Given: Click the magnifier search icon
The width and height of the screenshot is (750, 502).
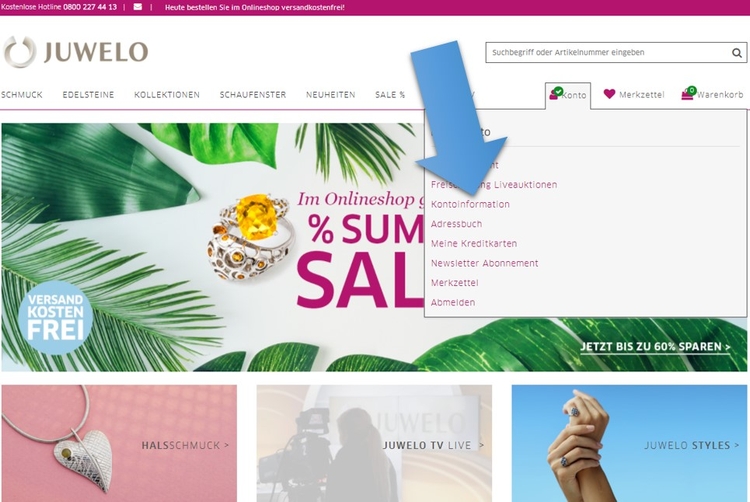Looking at the screenshot, I should (x=737, y=53).
